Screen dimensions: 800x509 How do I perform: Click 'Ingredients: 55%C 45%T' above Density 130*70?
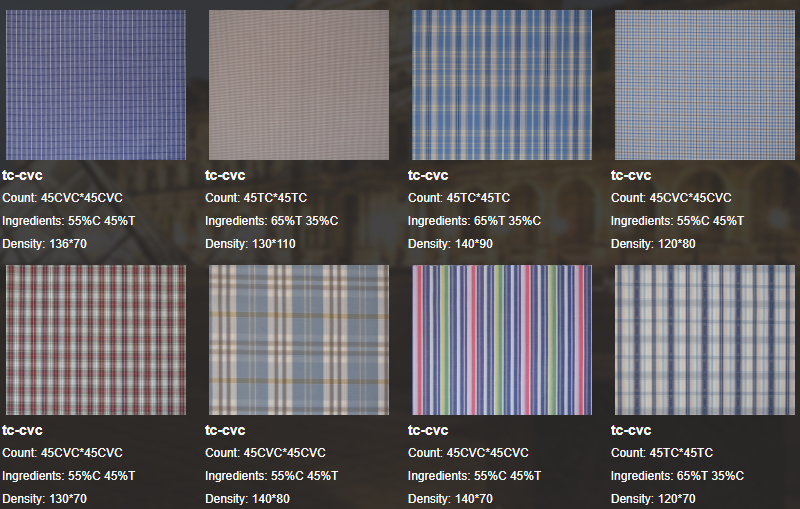pos(69,476)
